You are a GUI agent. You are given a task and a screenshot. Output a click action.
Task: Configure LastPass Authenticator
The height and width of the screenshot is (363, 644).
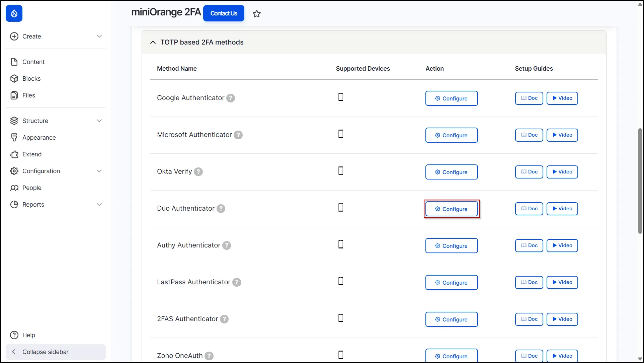[x=452, y=283]
